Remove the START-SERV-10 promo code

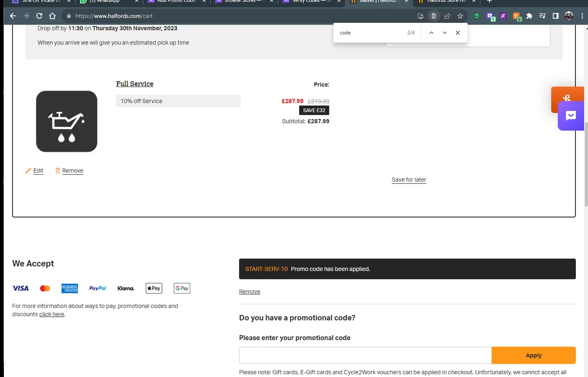tap(250, 291)
